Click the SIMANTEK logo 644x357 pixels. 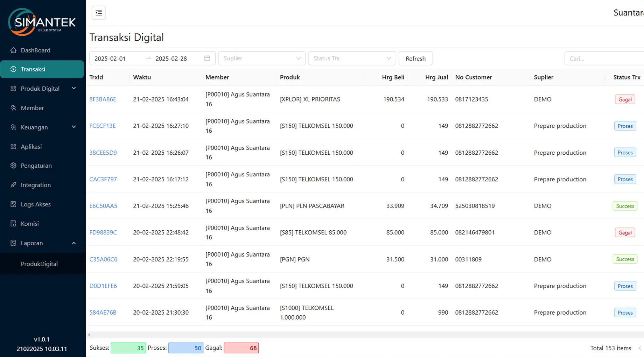[42, 22]
